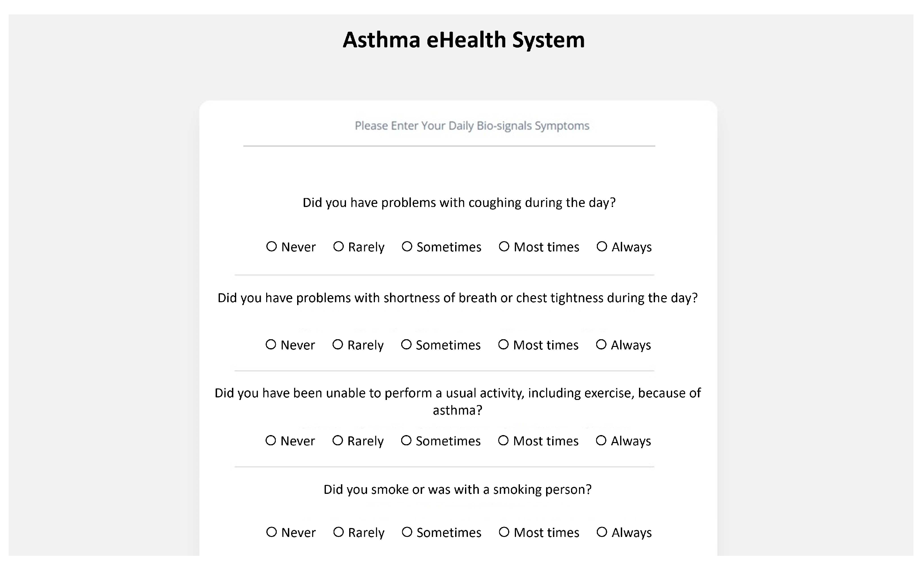924x567 pixels.
Task: Mark Most times for chest tightness
Action: (x=503, y=344)
